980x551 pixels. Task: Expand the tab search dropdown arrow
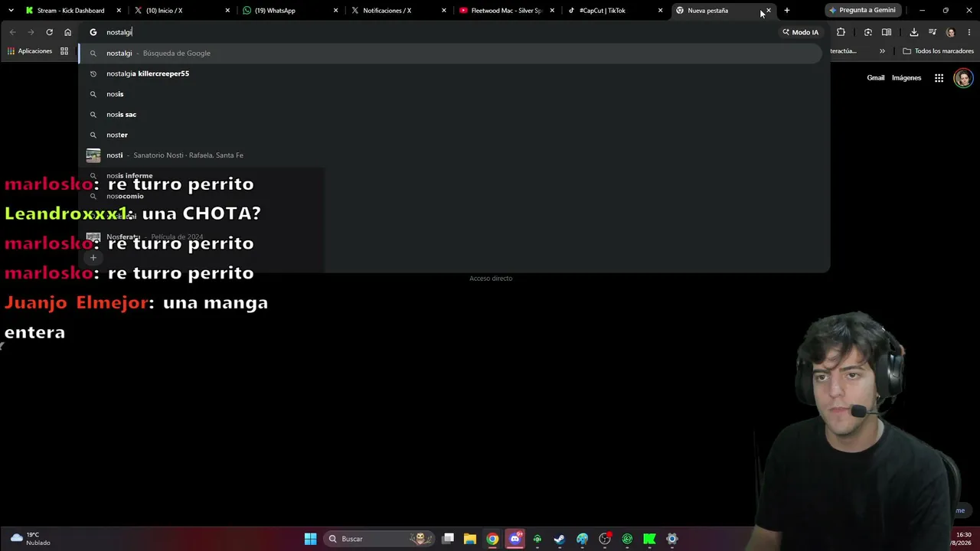click(11, 11)
